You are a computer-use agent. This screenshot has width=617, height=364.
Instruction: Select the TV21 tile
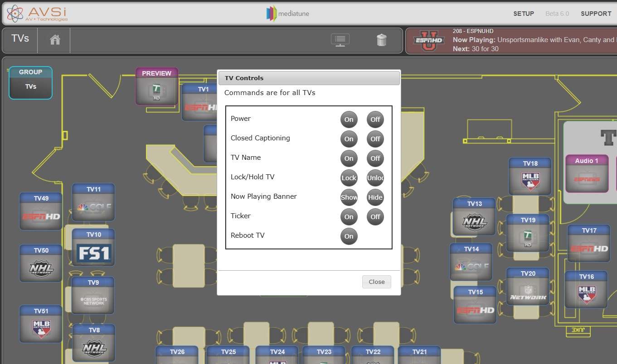tap(419, 355)
